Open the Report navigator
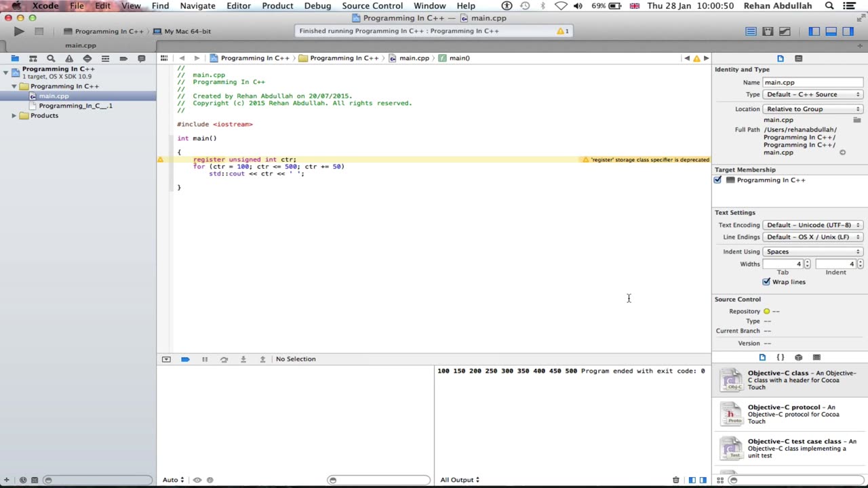 [x=141, y=59]
